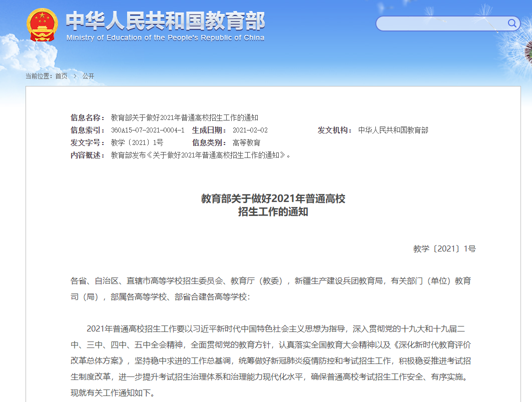This screenshot has height=402, width=532.
Task: Click the breadcrumb arrow separator
Action: (75, 76)
